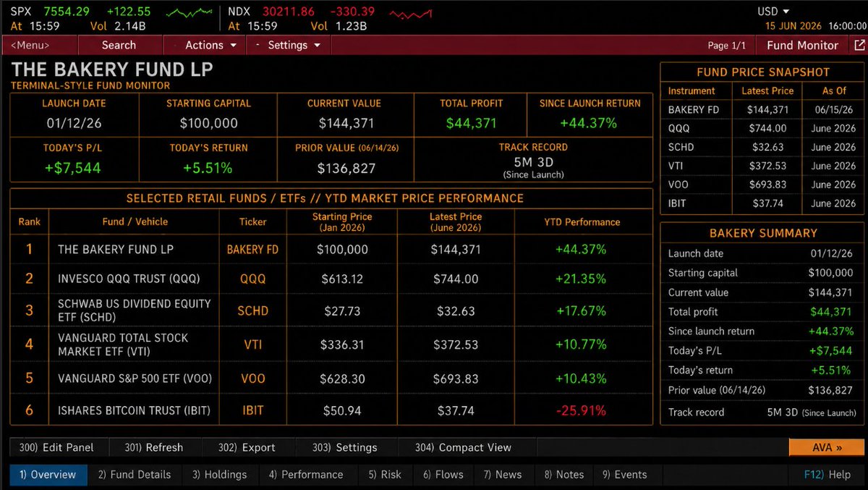Click the Launch date row in Bakery Summary
This screenshot has width=868, height=490.
point(761,253)
